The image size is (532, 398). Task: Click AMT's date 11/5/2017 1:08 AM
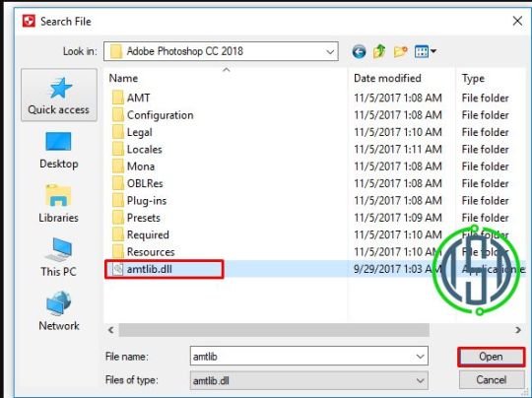pos(398,99)
